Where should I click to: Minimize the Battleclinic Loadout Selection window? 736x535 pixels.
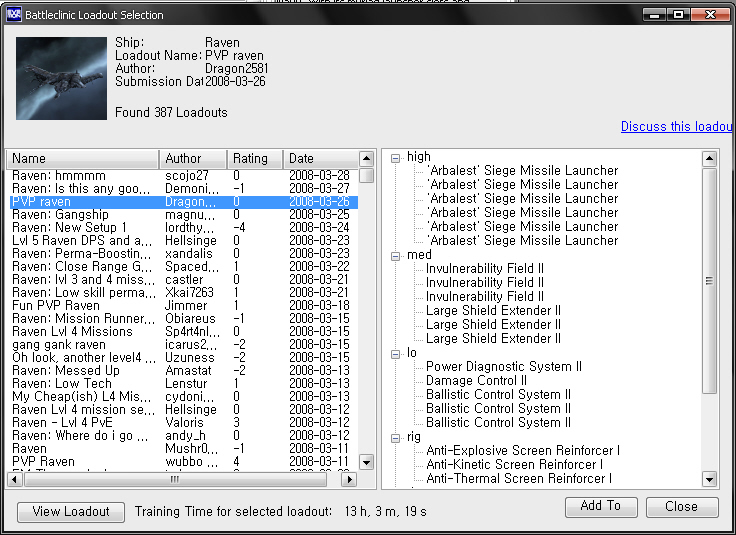tap(654, 15)
